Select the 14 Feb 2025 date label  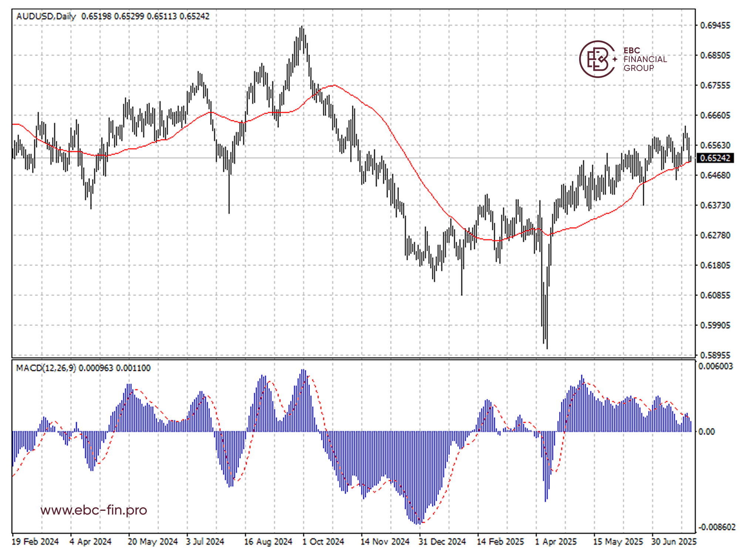[x=500, y=542]
